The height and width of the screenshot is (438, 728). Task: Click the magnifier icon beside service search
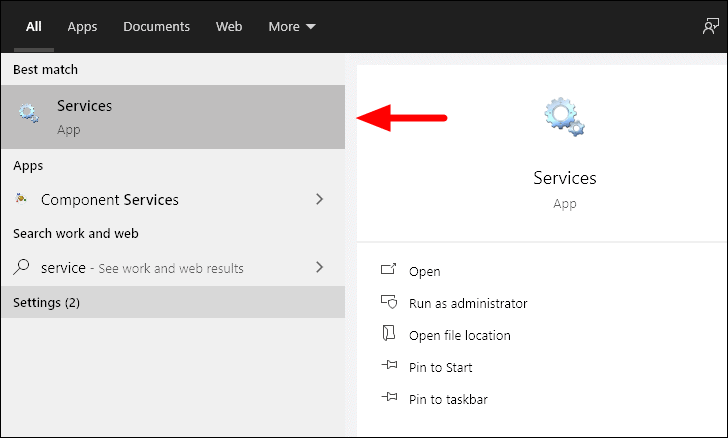pos(21,267)
